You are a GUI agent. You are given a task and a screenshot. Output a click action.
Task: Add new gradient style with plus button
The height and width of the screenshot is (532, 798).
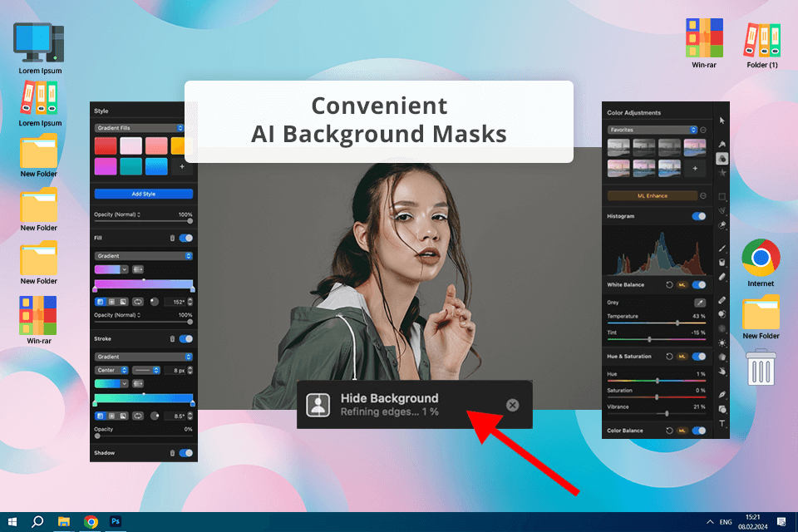tap(182, 166)
